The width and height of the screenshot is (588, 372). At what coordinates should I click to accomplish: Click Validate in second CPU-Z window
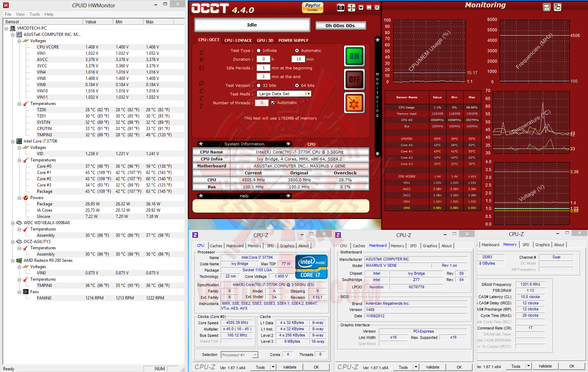pos(433,367)
